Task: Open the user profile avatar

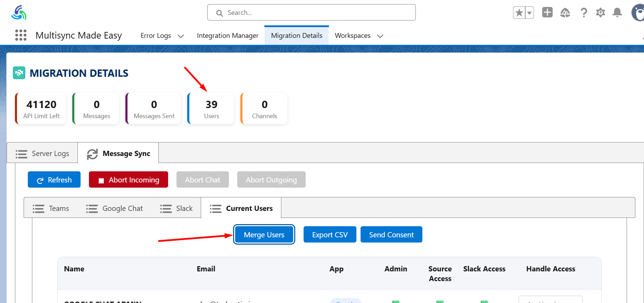Action: (638, 13)
